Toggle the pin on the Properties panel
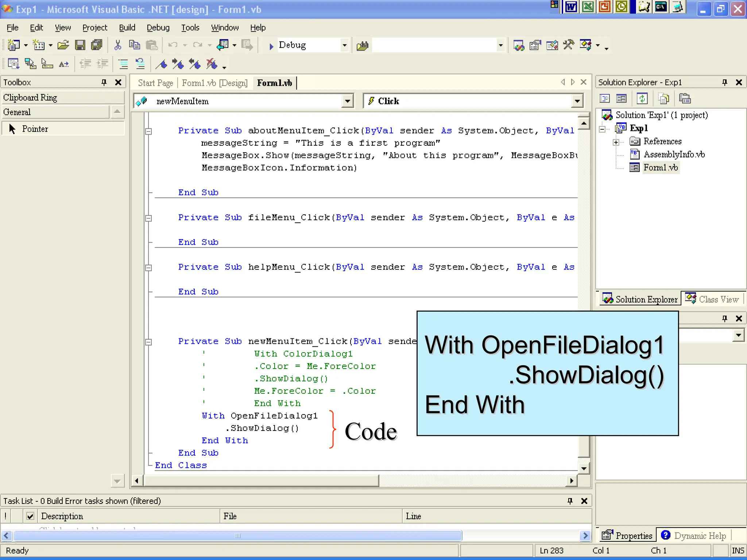The image size is (747, 560). (725, 319)
